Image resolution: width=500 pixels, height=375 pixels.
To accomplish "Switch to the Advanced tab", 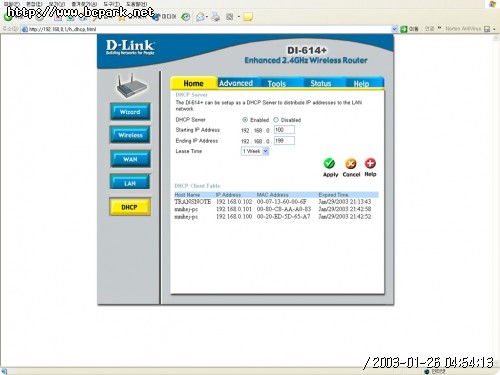I will (236, 83).
